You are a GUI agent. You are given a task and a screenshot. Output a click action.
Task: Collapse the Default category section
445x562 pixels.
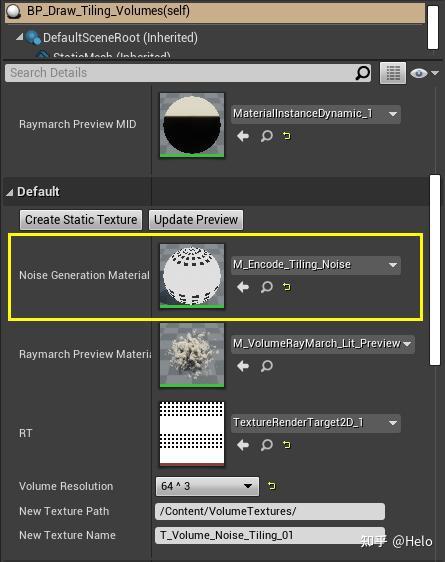pyautogui.click(x=10, y=193)
